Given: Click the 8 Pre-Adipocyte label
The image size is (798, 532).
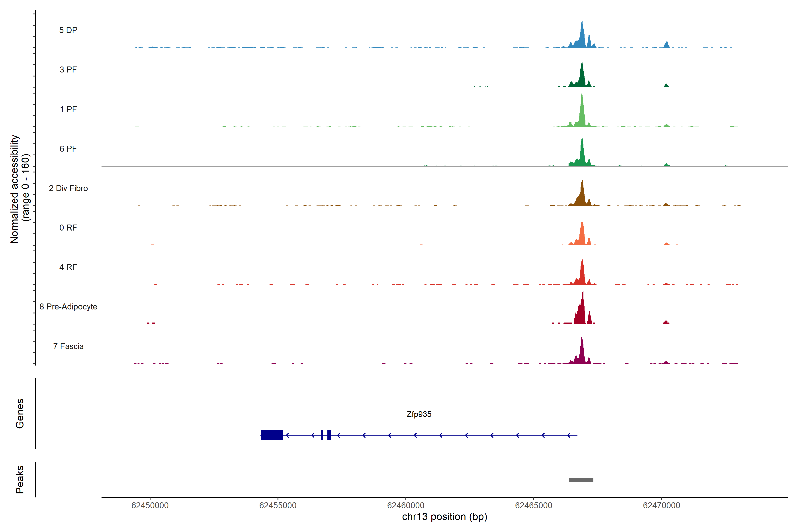Looking at the screenshot, I should coord(68,307).
